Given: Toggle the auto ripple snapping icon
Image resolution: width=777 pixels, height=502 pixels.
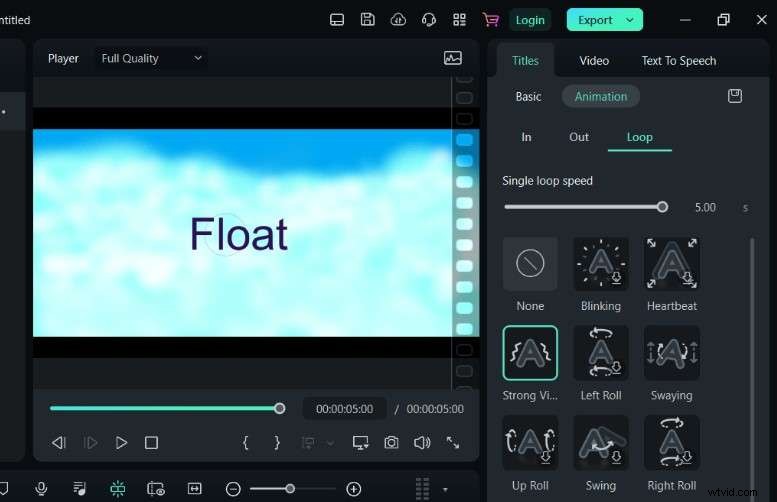Looking at the screenshot, I should pyautogui.click(x=117, y=489).
